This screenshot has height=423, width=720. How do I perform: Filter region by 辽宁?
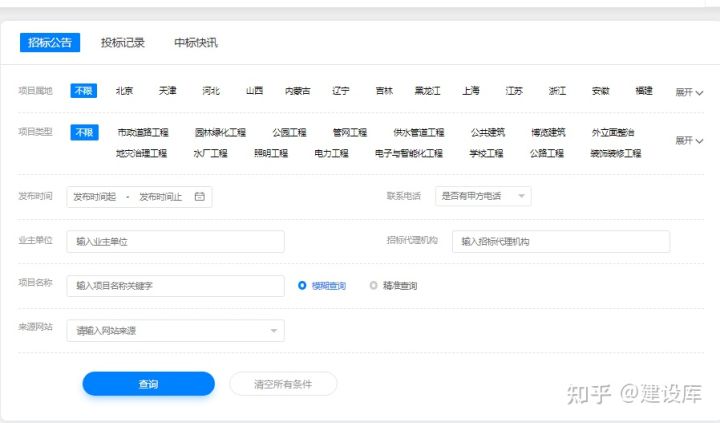341,91
